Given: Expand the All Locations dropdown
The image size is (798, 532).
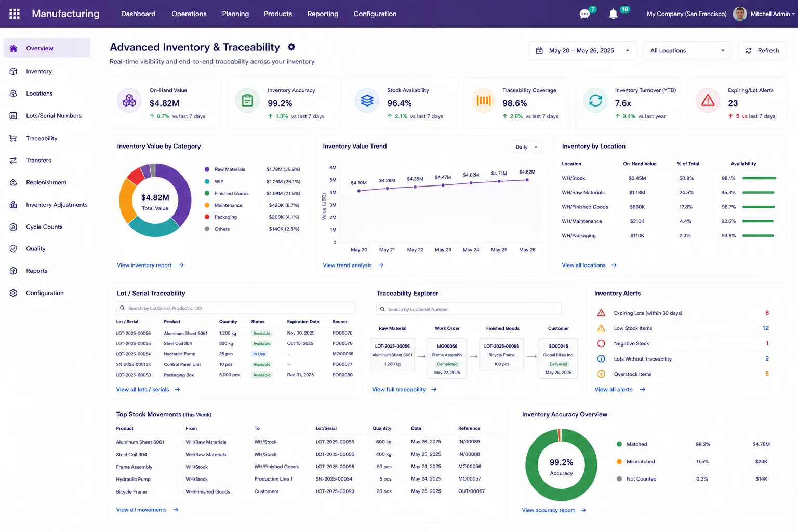Looking at the screenshot, I should (x=687, y=50).
